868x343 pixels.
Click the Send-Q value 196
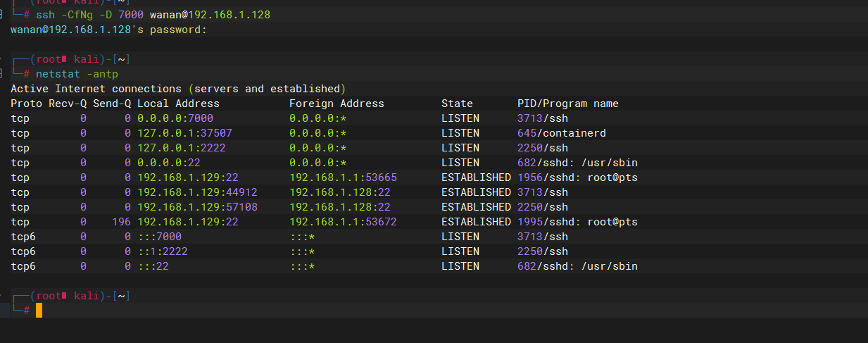pos(122,222)
